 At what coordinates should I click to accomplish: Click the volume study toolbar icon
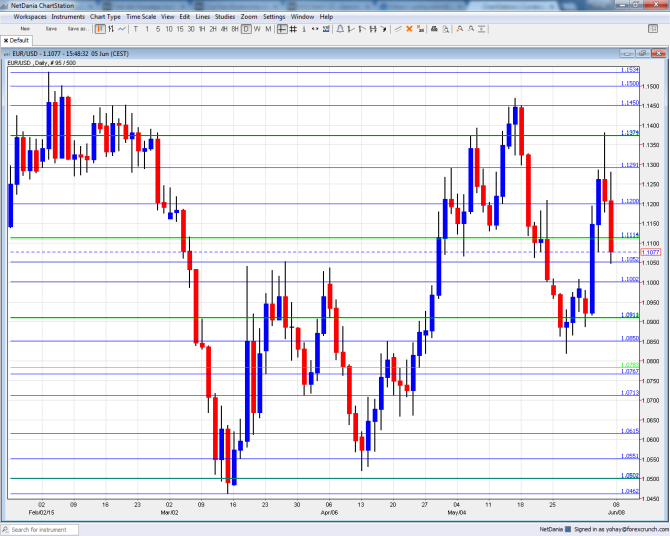coord(326,29)
